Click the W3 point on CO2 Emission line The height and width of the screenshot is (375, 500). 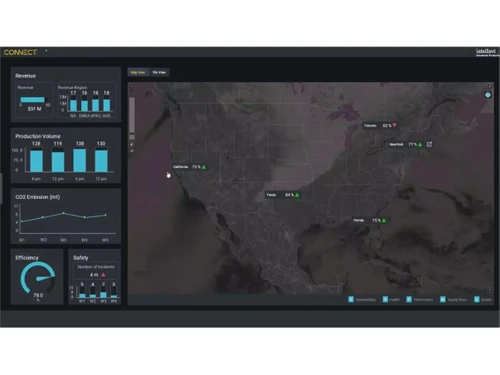point(63,213)
